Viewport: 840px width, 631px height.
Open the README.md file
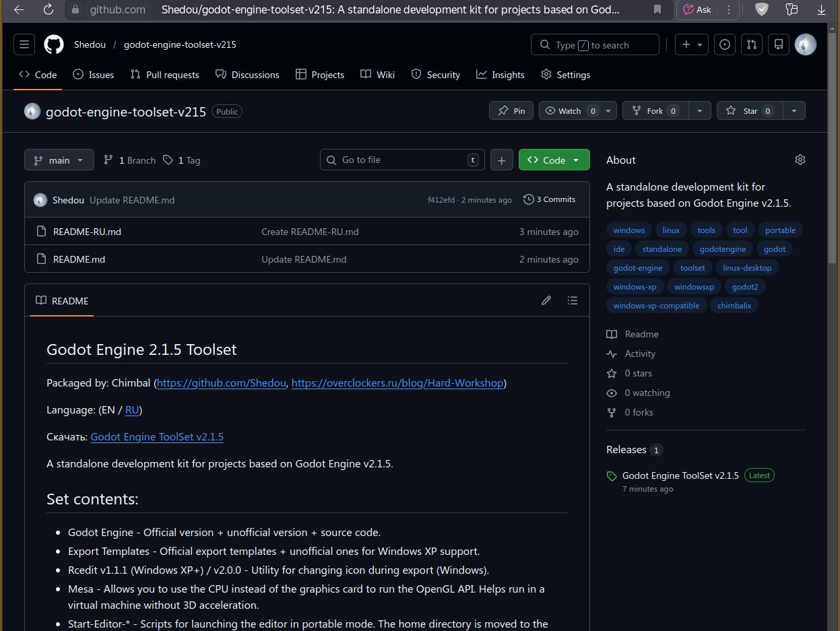pyautogui.click(x=79, y=259)
